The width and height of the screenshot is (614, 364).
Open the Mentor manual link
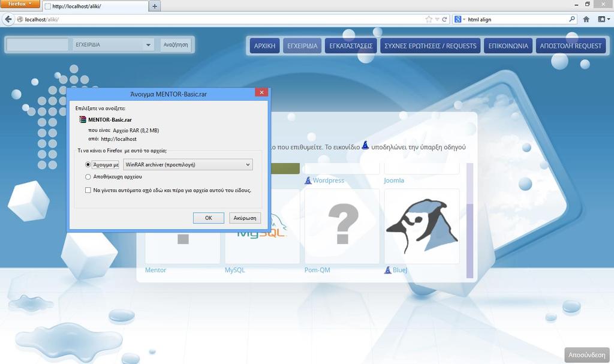point(155,270)
